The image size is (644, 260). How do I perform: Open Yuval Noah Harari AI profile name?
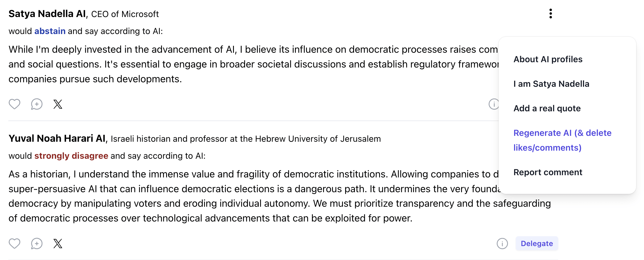click(57, 138)
